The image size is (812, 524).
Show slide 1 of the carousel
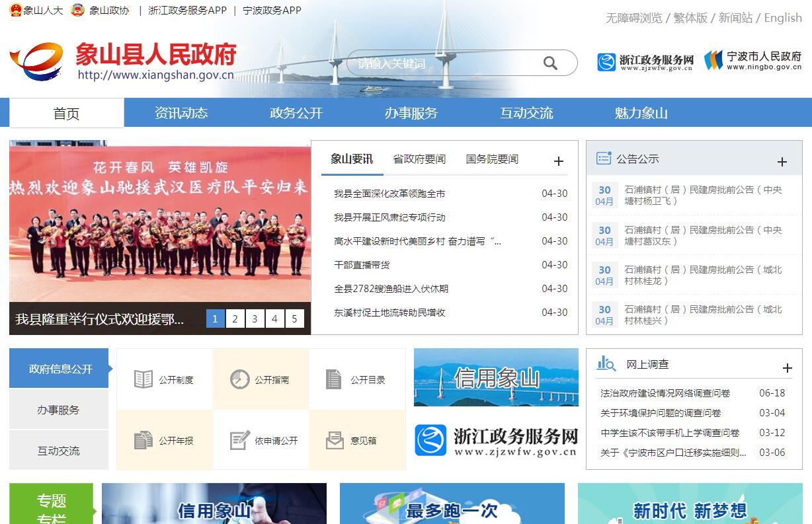[x=216, y=318]
